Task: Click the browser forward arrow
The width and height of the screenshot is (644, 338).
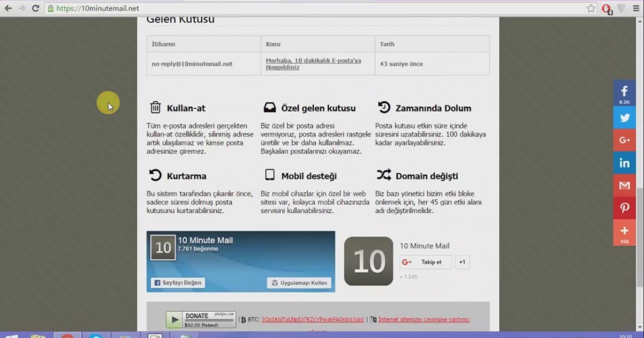Action: [x=21, y=8]
